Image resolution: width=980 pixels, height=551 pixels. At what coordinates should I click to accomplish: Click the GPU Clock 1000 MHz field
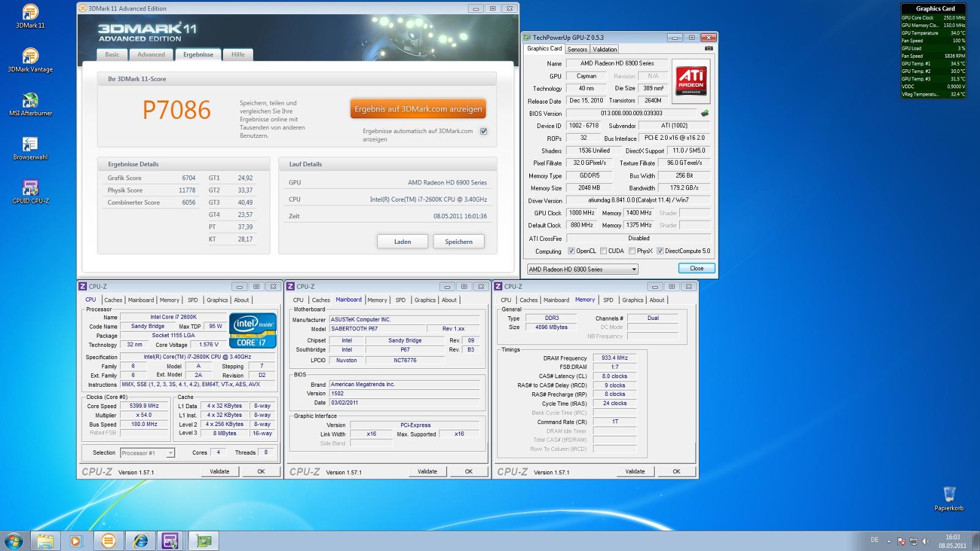581,213
